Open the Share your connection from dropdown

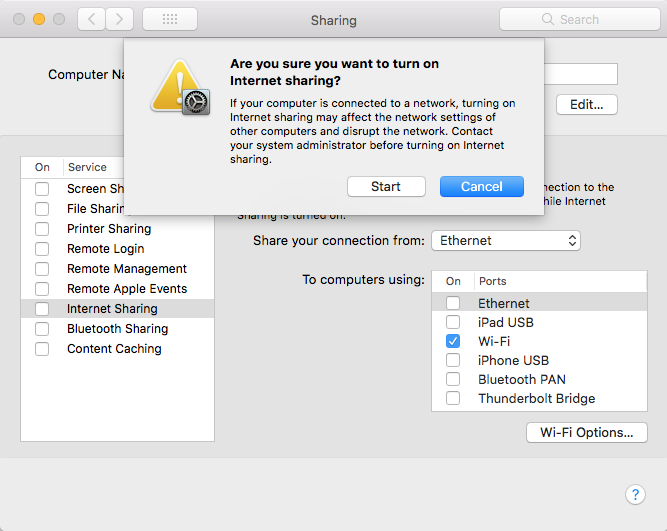[x=505, y=241]
